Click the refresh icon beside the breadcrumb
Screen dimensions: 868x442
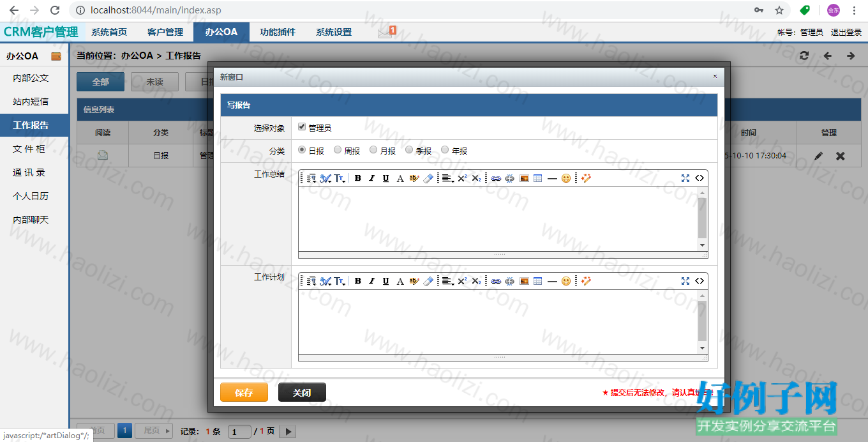804,56
